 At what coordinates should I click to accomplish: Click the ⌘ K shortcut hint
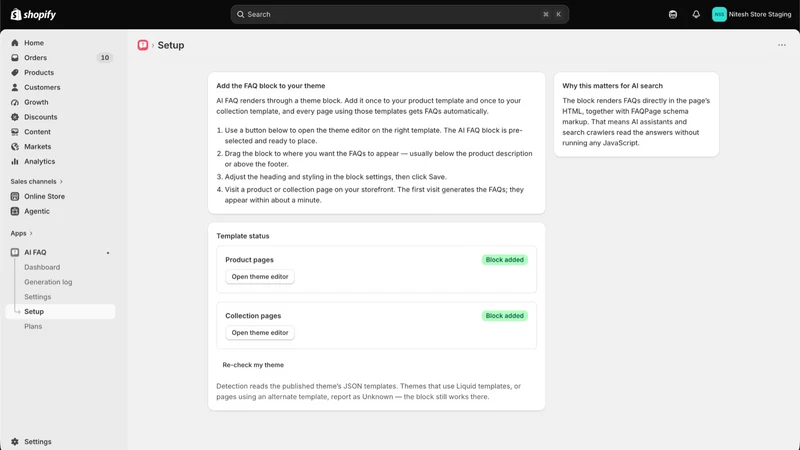click(x=552, y=14)
